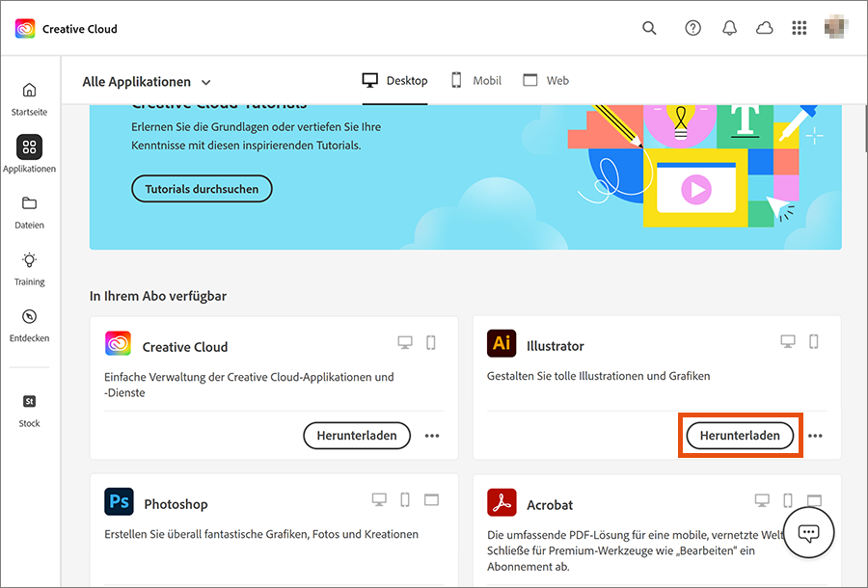Click the search magnifier icon
868x588 pixels.
[649, 28]
